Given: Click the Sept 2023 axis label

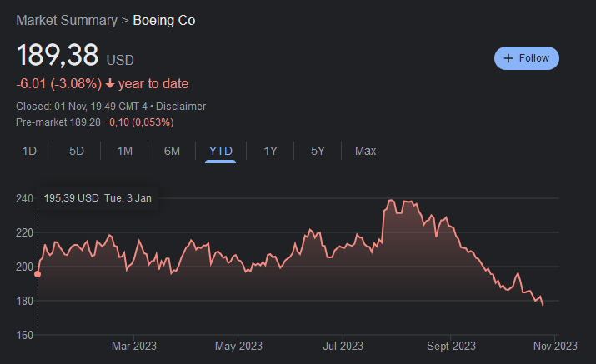Looking at the screenshot, I should 451,346.
